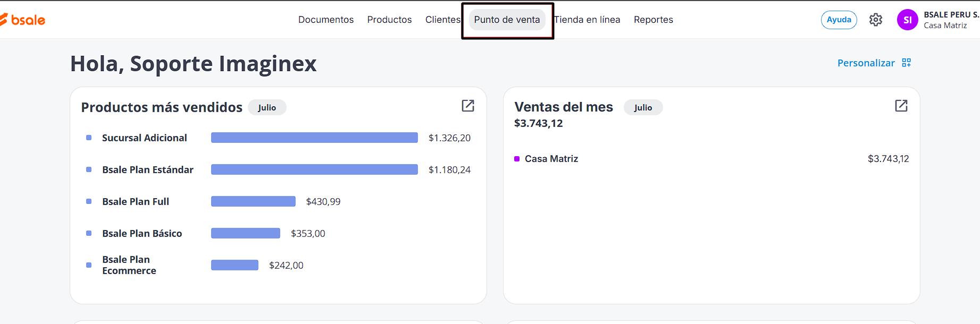The height and width of the screenshot is (324, 980).
Task: Open the Reportes menu
Action: [654, 20]
